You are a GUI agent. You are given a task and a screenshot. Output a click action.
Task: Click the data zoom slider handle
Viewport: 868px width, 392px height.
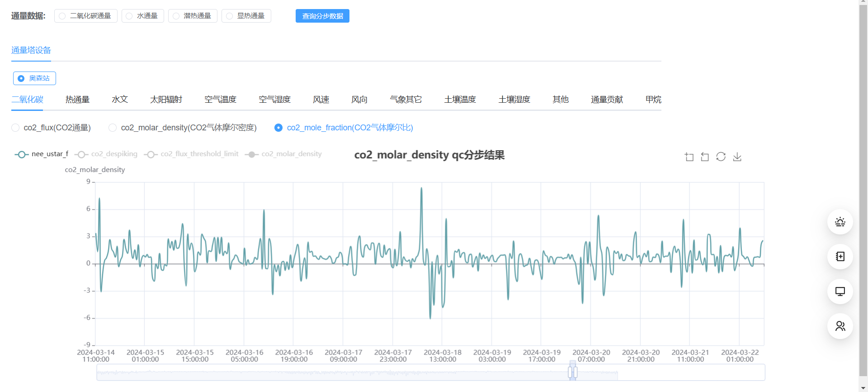point(573,372)
